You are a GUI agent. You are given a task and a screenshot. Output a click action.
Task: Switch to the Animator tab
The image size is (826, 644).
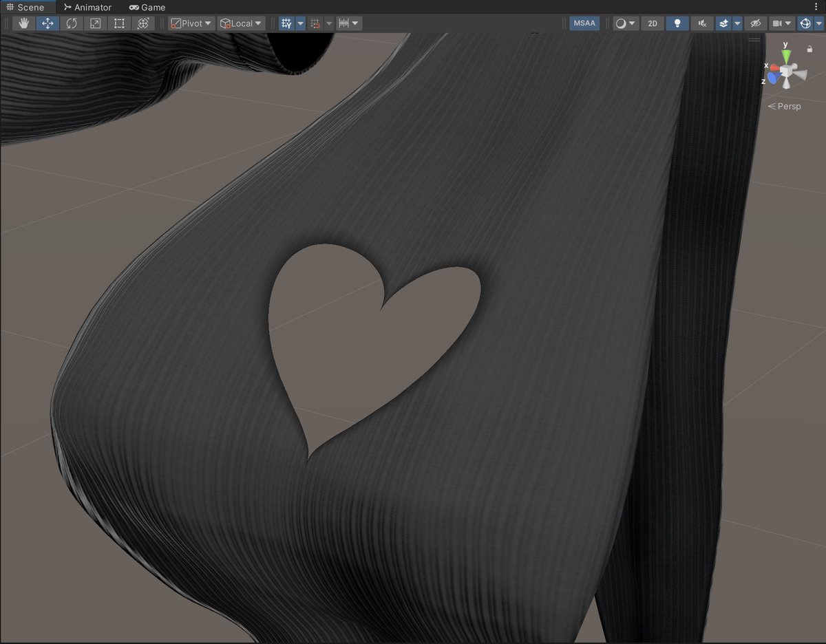pyautogui.click(x=87, y=7)
